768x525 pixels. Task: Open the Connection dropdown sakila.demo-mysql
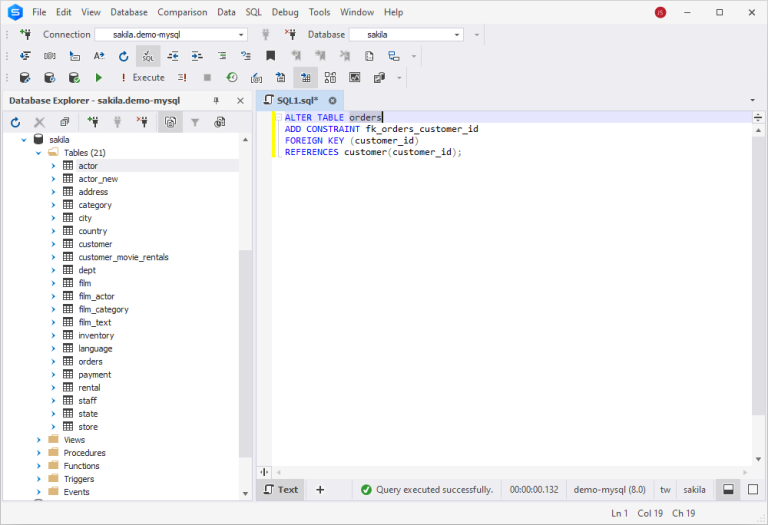pyautogui.click(x=171, y=35)
